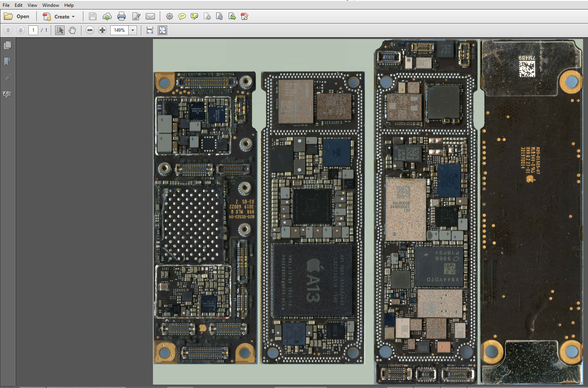Click the cloud upload icon

click(107, 17)
